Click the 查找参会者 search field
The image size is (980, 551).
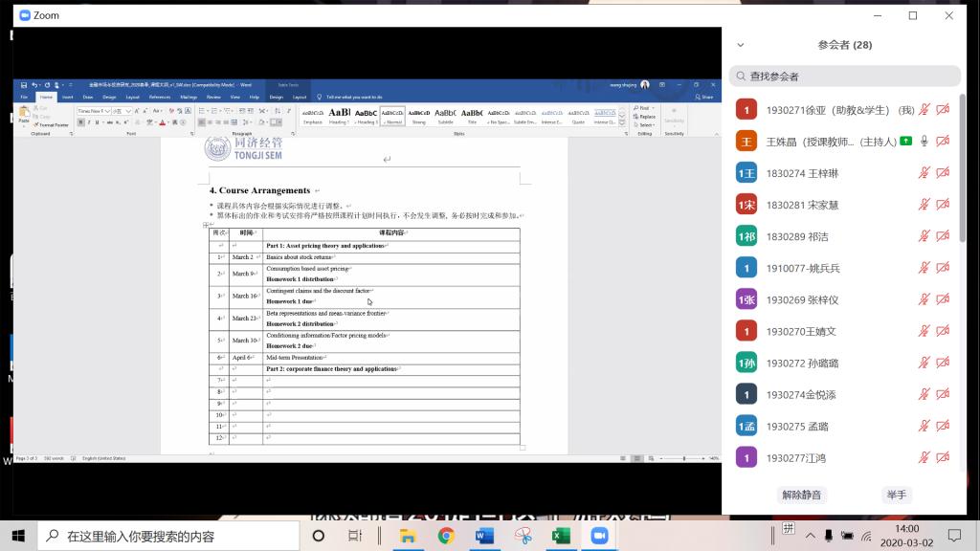pyautogui.click(x=844, y=77)
